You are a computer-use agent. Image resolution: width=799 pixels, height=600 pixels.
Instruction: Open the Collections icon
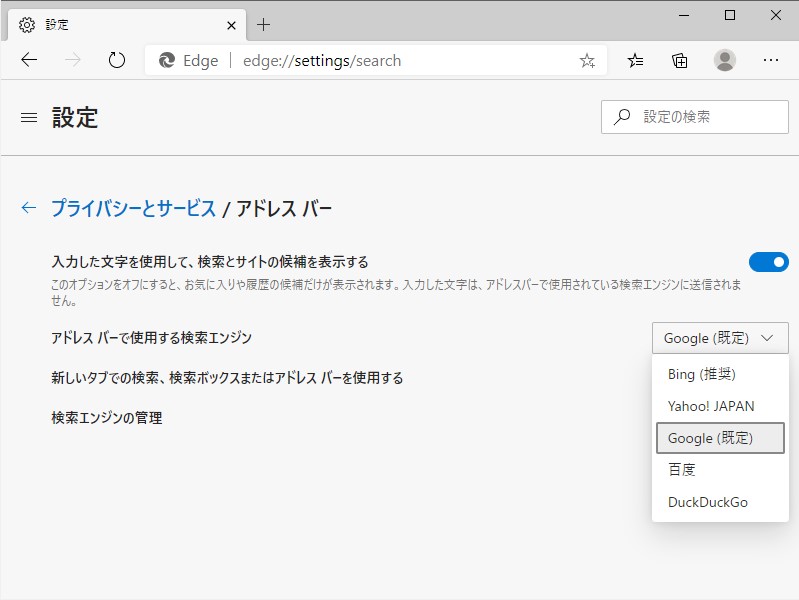coord(679,61)
